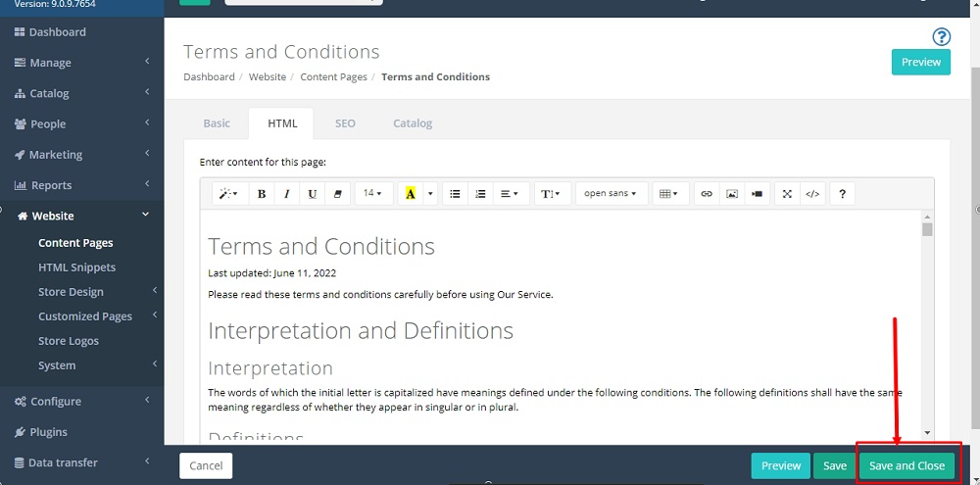Click editor scrollbar up arrow
The height and width of the screenshot is (485, 980).
(927, 217)
